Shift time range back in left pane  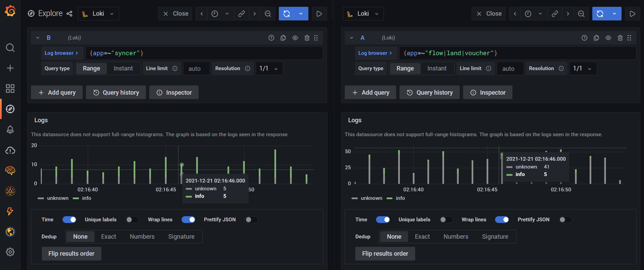coord(202,14)
